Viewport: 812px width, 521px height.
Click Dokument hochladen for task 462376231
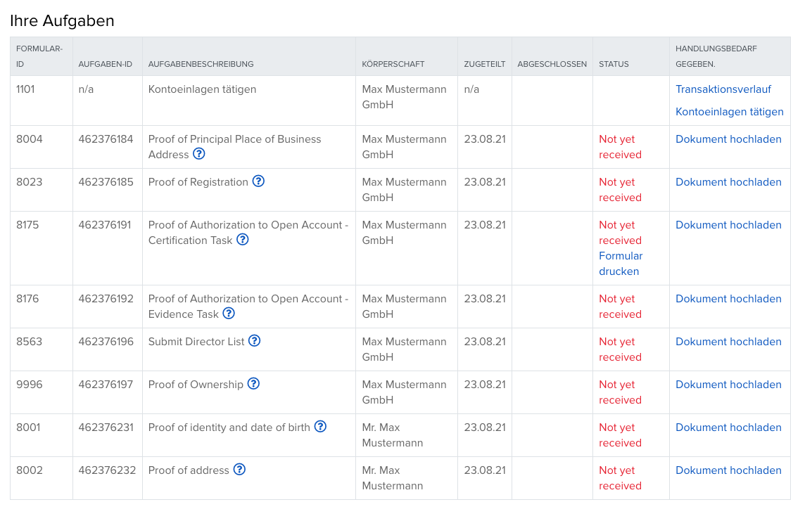(x=728, y=427)
